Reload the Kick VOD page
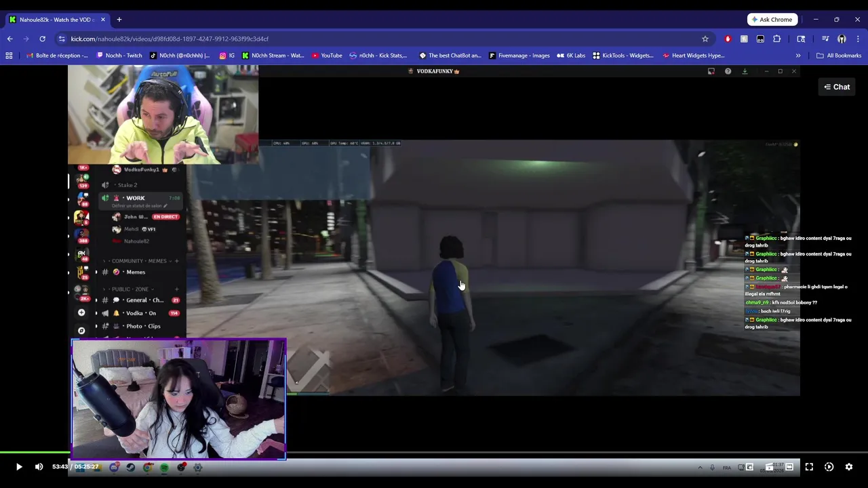This screenshot has height=488, width=868. [x=42, y=39]
